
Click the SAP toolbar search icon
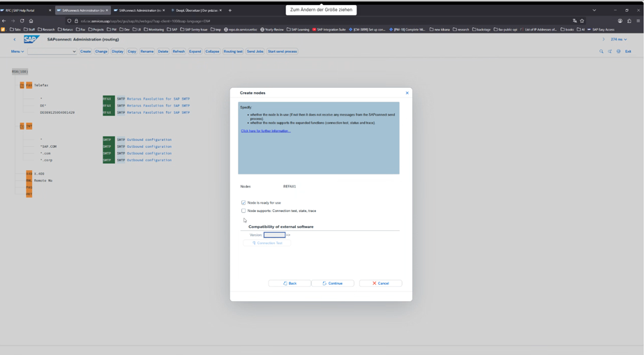coord(601,52)
